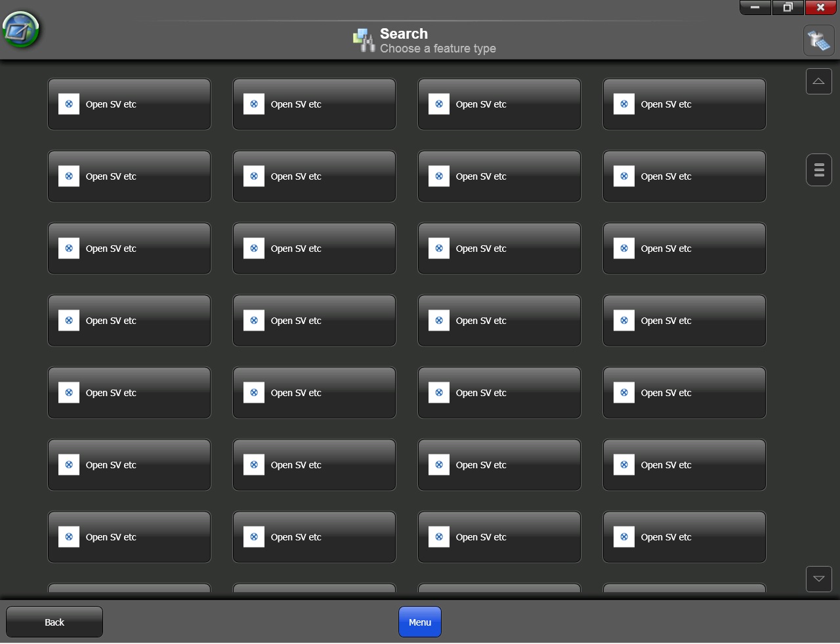
Task: Click the application logo in the top-left corner
Action: point(22,29)
